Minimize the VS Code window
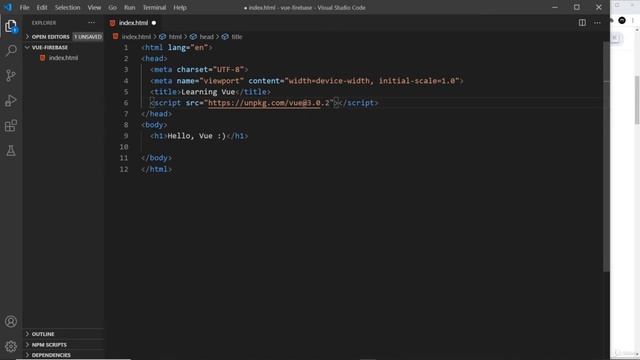640x360 pixels. pyautogui.click(x=555, y=7)
